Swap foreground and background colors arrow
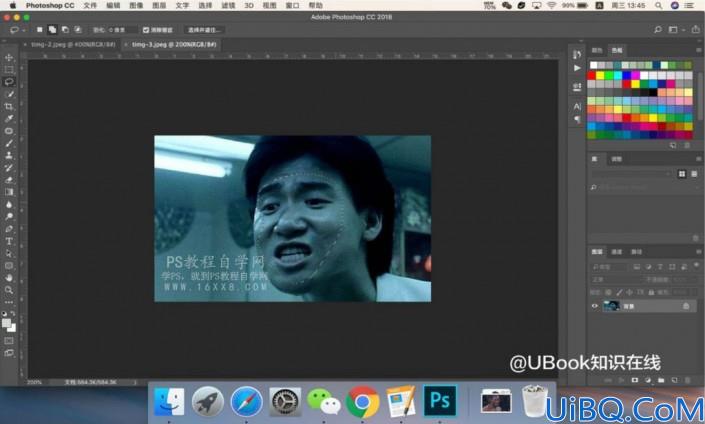This screenshot has height=424, width=705. [x=13, y=313]
